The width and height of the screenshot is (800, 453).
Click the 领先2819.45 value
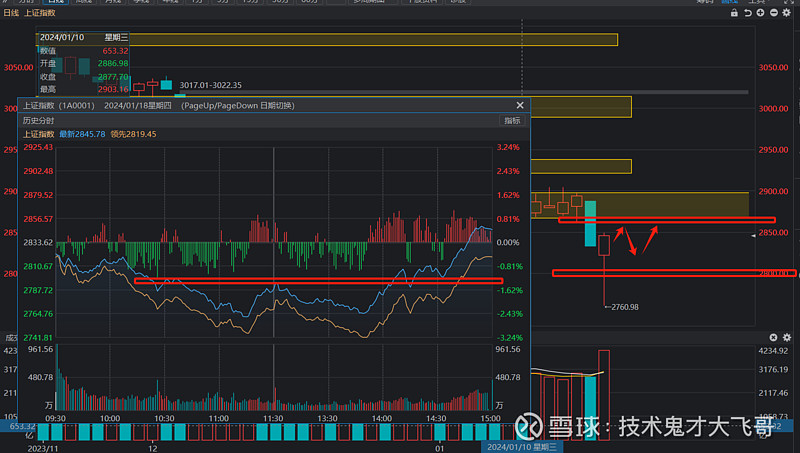[133, 134]
